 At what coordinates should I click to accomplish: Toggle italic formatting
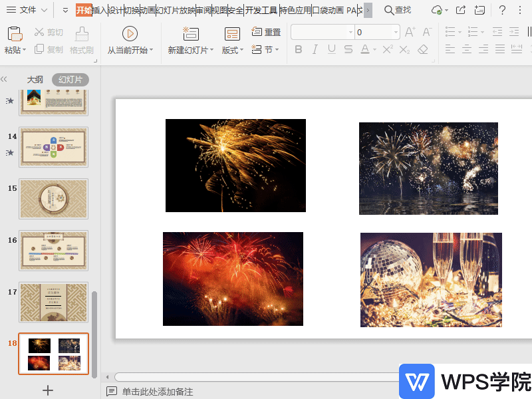pos(315,49)
